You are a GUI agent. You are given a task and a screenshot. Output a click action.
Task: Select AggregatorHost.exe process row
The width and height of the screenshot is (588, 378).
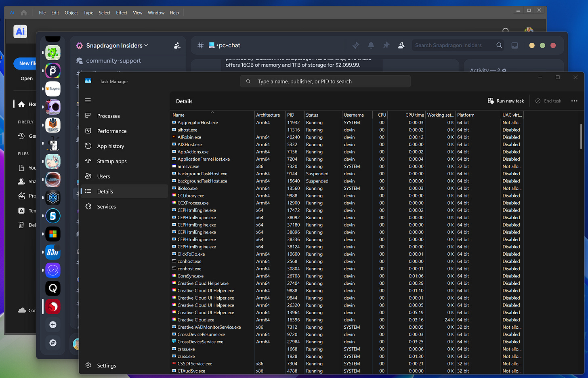pyautogui.click(x=347, y=122)
